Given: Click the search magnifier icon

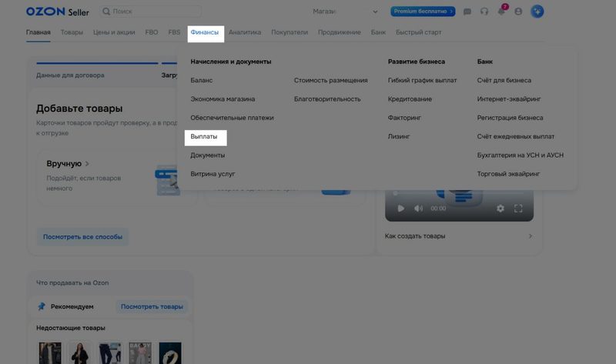Looking at the screenshot, I should point(106,12).
